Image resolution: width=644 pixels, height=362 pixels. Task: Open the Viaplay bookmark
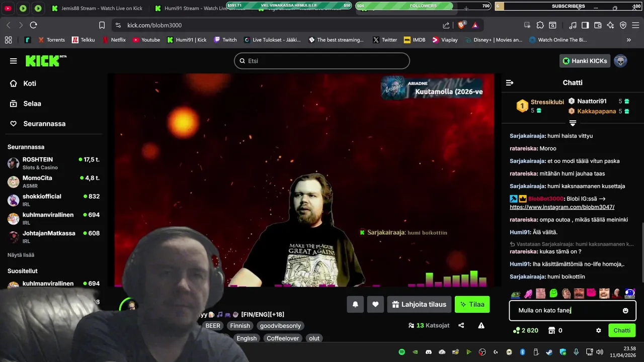pyautogui.click(x=445, y=40)
